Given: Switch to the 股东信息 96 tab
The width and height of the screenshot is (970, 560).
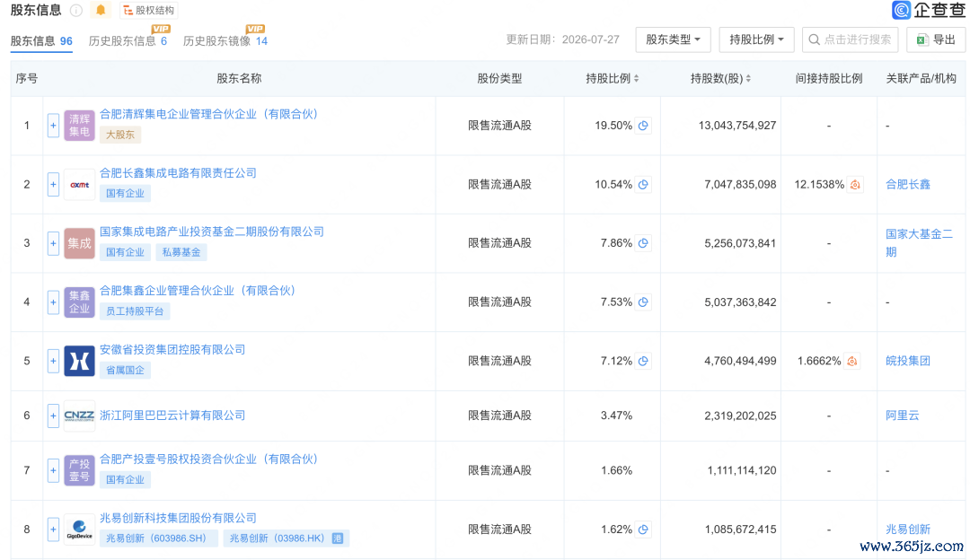Looking at the screenshot, I should point(41,40).
